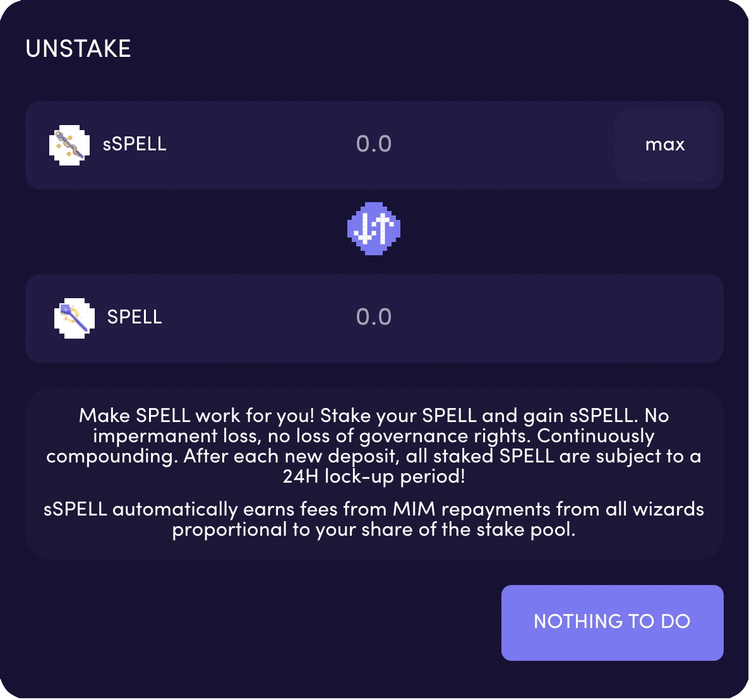Click the SPELL token wand icon
The image size is (754, 700).
[x=75, y=318]
